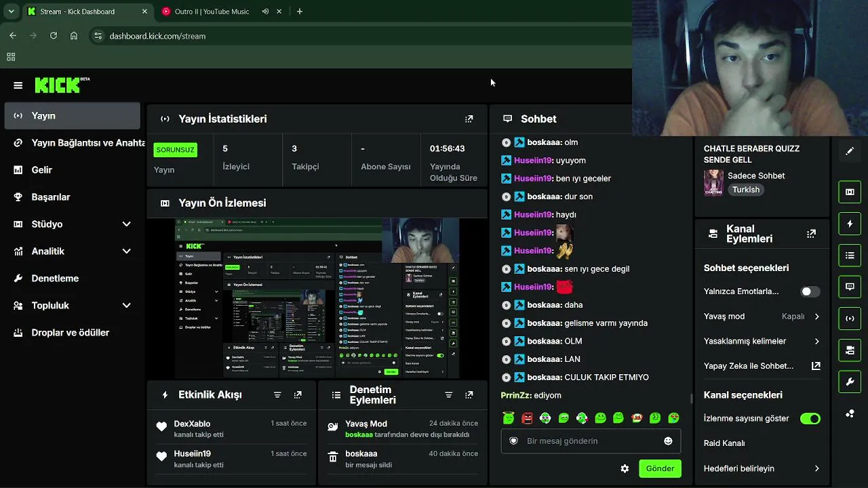
Task: Pick the red angry emote in quick emotes
Action: [527, 418]
